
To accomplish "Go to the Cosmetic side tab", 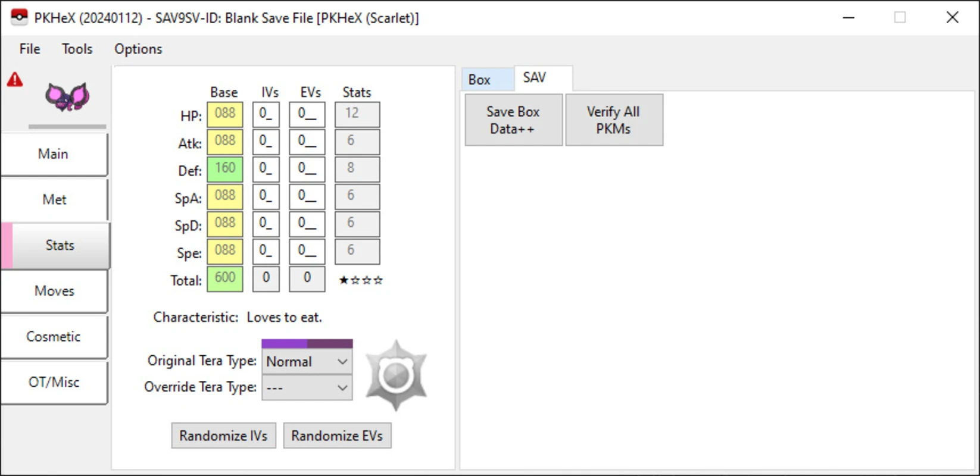I will (x=54, y=337).
